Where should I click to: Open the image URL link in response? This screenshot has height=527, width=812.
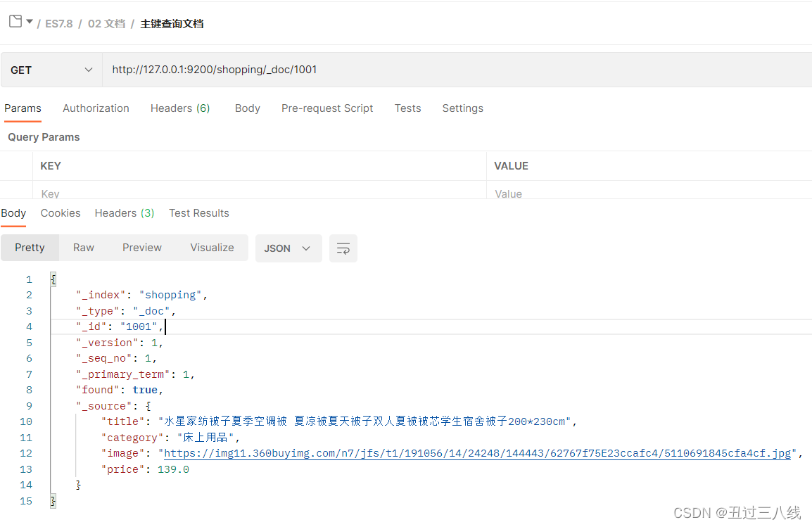[x=477, y=453]
